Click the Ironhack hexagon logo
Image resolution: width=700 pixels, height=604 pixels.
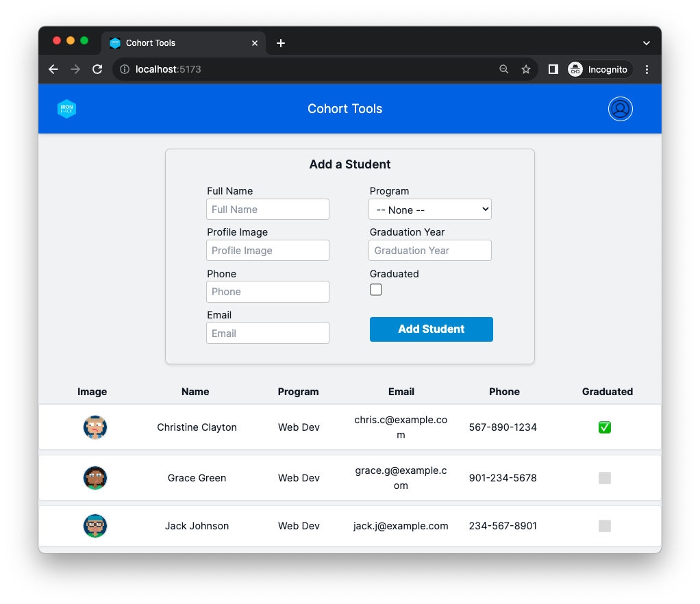pyautogui.click(x=66, y=109)
